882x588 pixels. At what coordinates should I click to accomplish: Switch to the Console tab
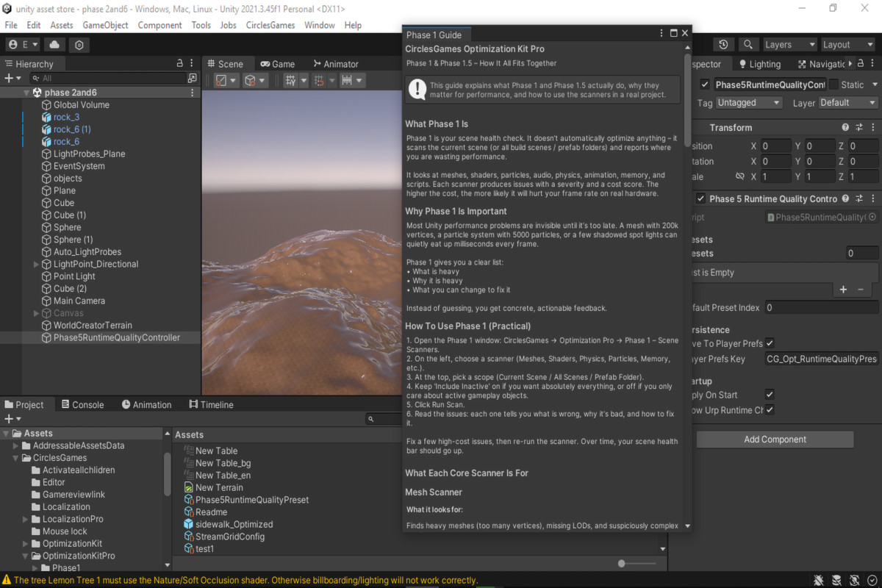tap(82, 405)
